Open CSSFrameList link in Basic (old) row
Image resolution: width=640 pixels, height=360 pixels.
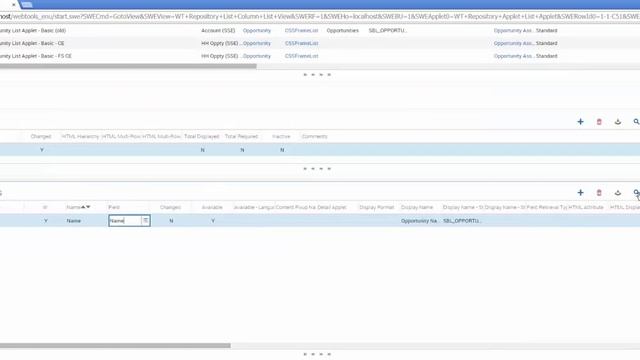tap(302, 31)
